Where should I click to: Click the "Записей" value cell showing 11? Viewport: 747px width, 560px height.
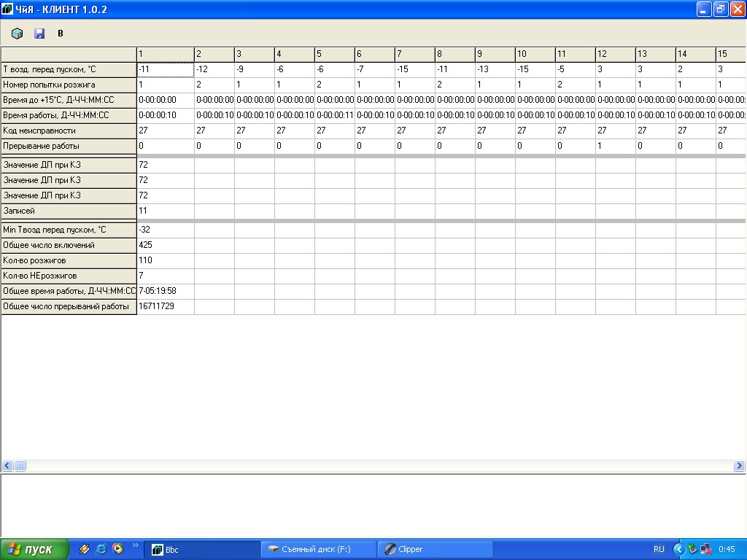point(166,211)
